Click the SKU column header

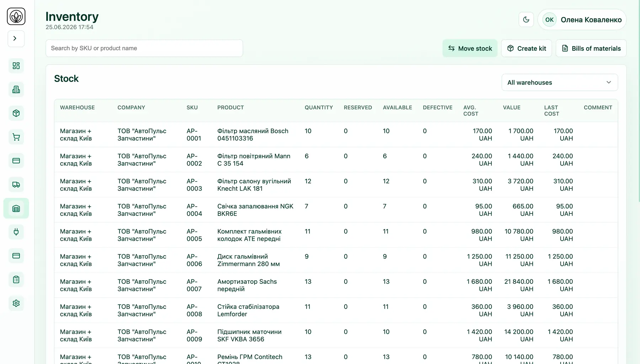(x=192, y=108)
